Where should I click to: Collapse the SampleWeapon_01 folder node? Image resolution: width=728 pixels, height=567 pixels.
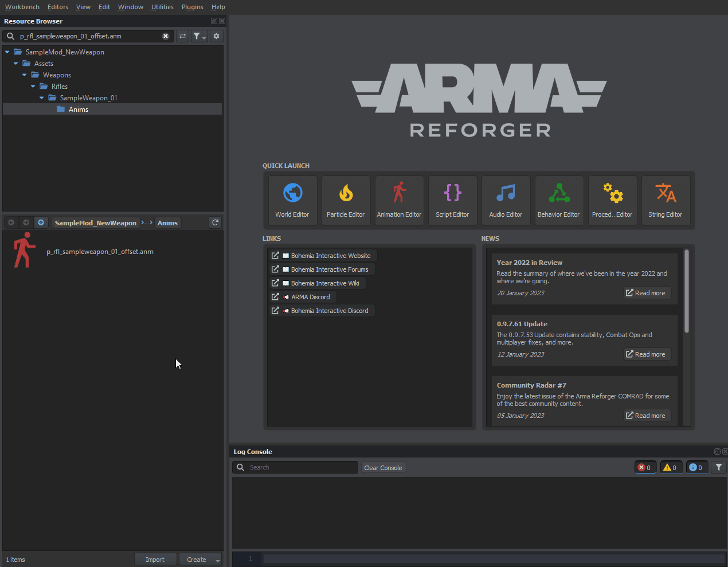click(x=41, y=98)
